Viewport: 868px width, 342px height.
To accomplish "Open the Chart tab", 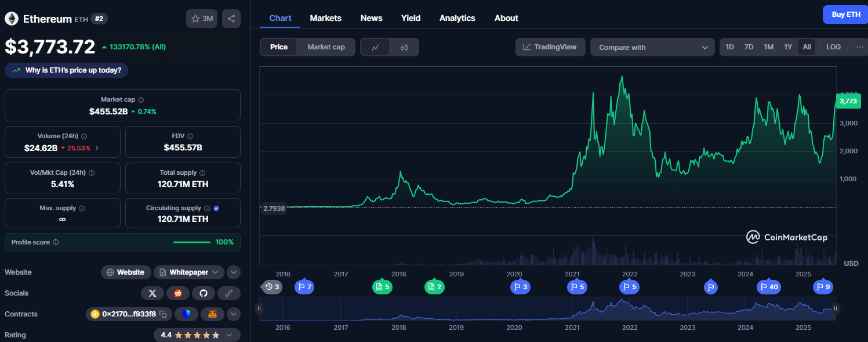I will point(280,18).
